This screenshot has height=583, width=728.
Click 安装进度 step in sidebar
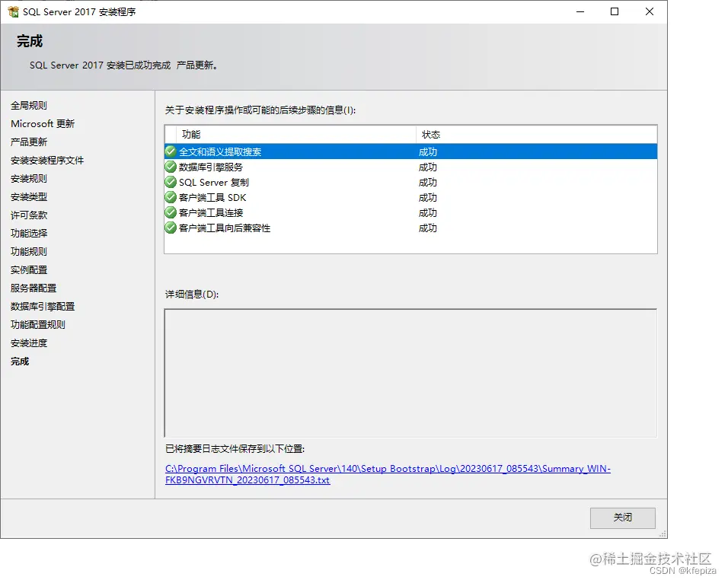(29, 343)
